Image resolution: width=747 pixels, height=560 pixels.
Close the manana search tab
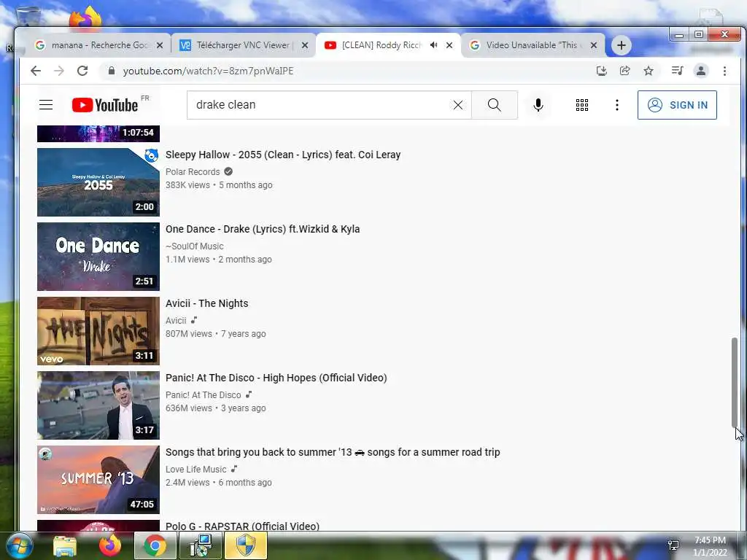click(160, 45)
